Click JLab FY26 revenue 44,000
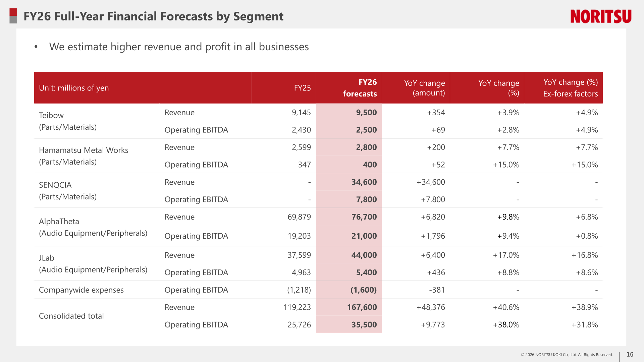 click(x=364, y=255)
